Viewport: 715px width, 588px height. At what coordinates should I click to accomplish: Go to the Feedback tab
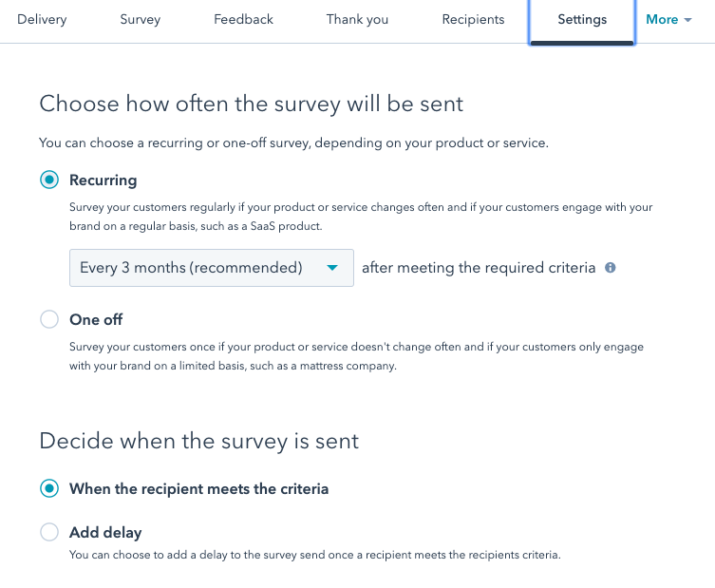243,20
